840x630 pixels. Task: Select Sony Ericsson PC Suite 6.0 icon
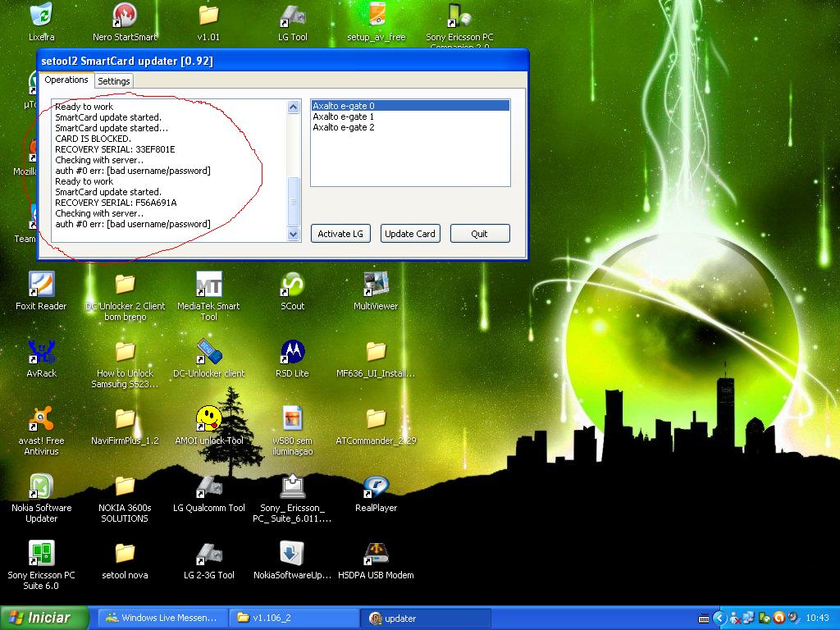click(41, 553)
